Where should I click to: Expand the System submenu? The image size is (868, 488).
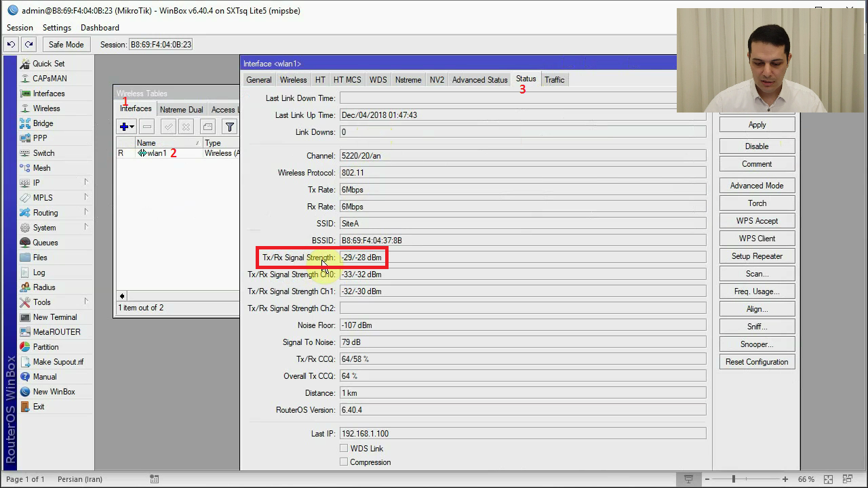pos(86,227)
